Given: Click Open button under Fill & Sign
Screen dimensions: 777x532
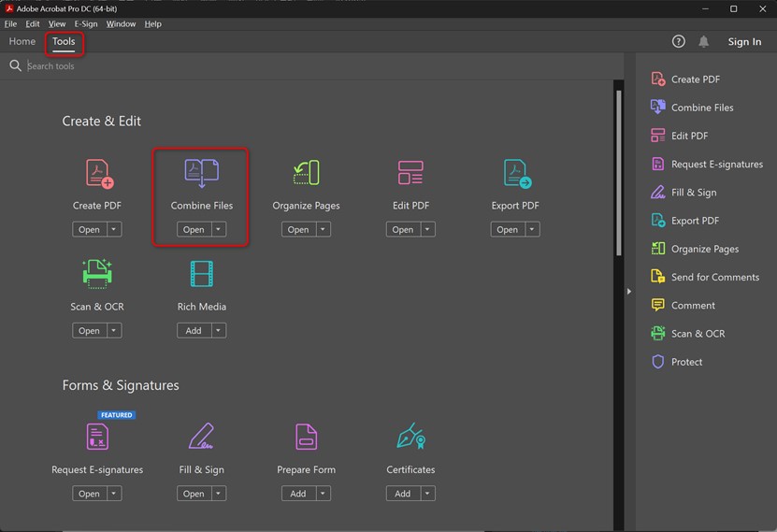Looking at the screenshot, I should 194,494.
